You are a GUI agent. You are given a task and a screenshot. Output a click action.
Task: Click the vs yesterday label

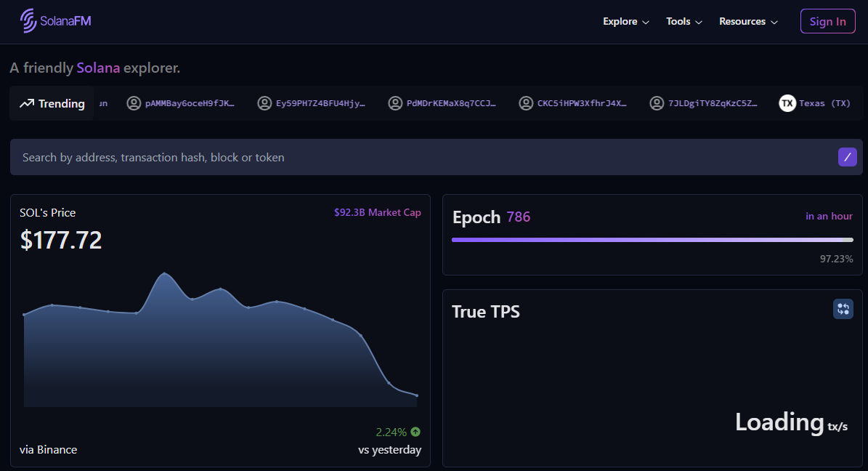[x=390, y=450]
